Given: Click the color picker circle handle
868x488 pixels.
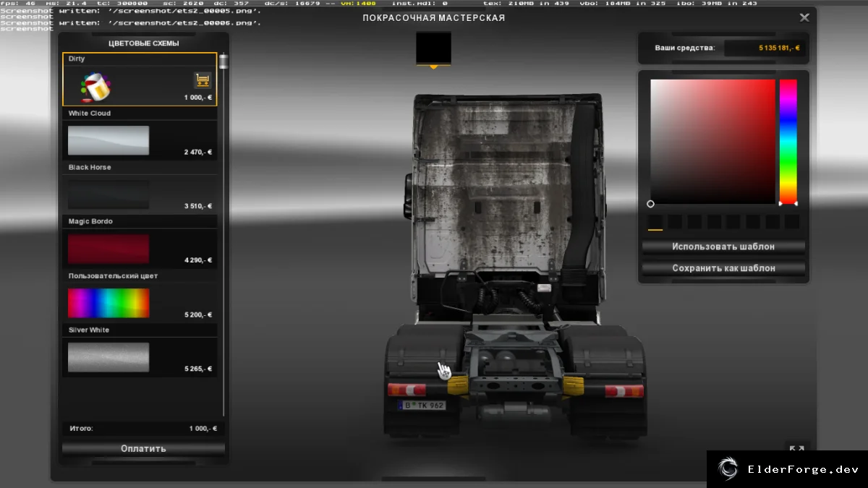Looking at the screenshot, I should coord(650,205).
